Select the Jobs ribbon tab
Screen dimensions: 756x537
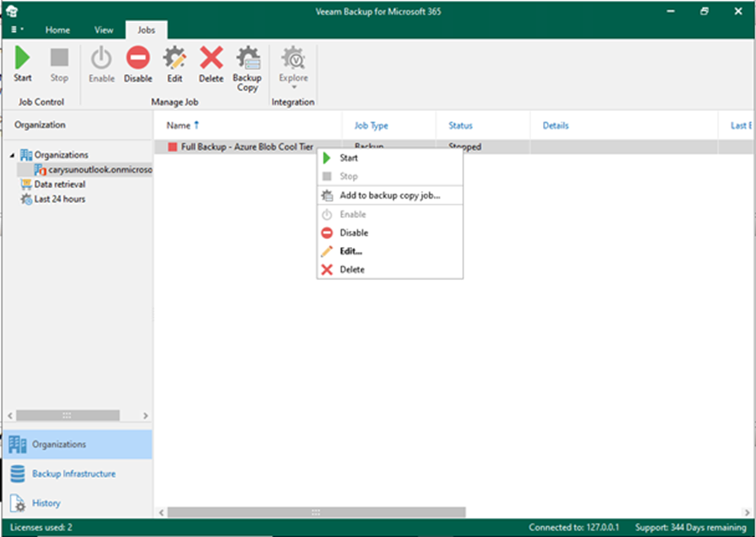146,30
